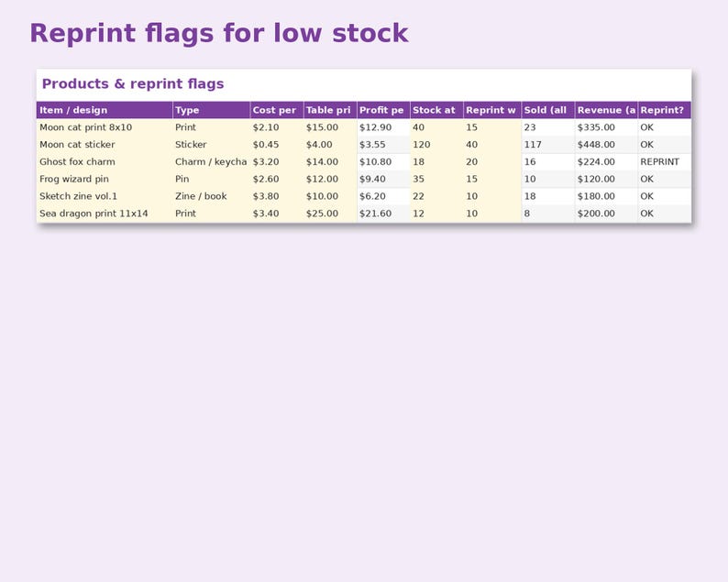Select the stock cell showing 120
This screenshot has height=582, width=728.
coord(436,144)
